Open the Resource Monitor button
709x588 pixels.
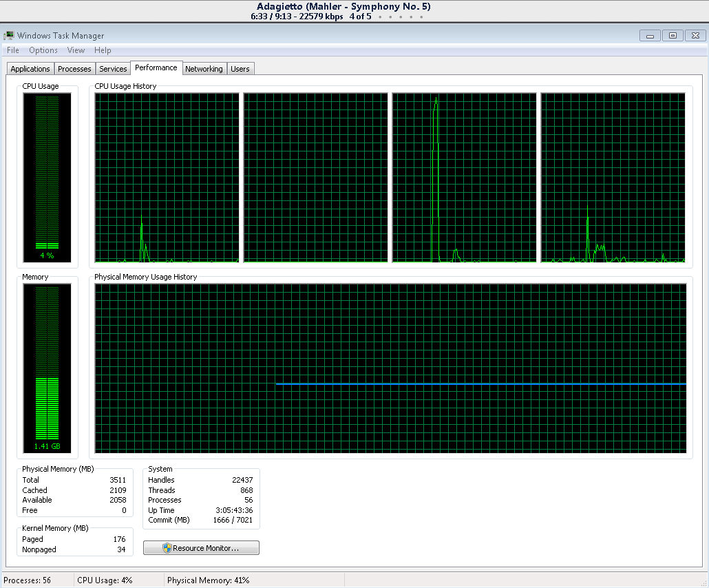pyautogui.click(x=201, y=548)
